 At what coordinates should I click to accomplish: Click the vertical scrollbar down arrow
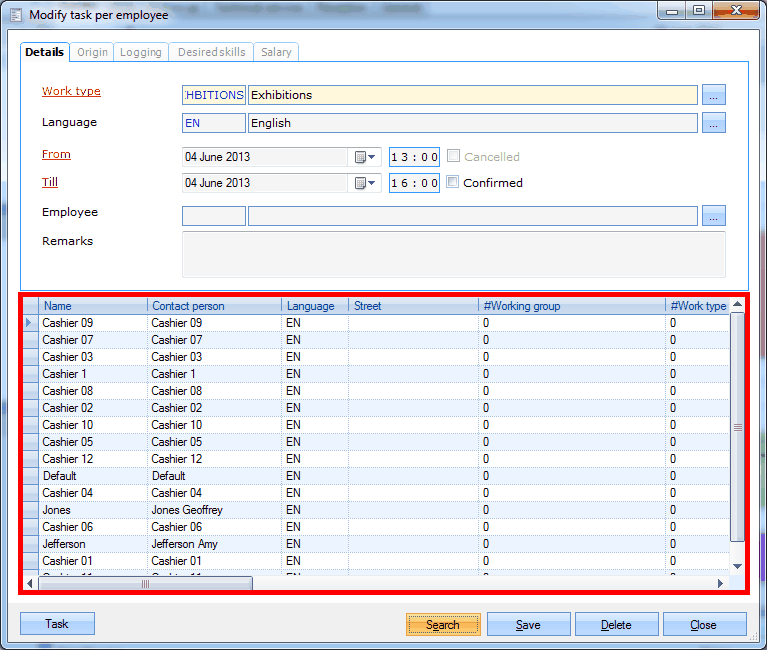pyautogui.click(x=738, y=567)
